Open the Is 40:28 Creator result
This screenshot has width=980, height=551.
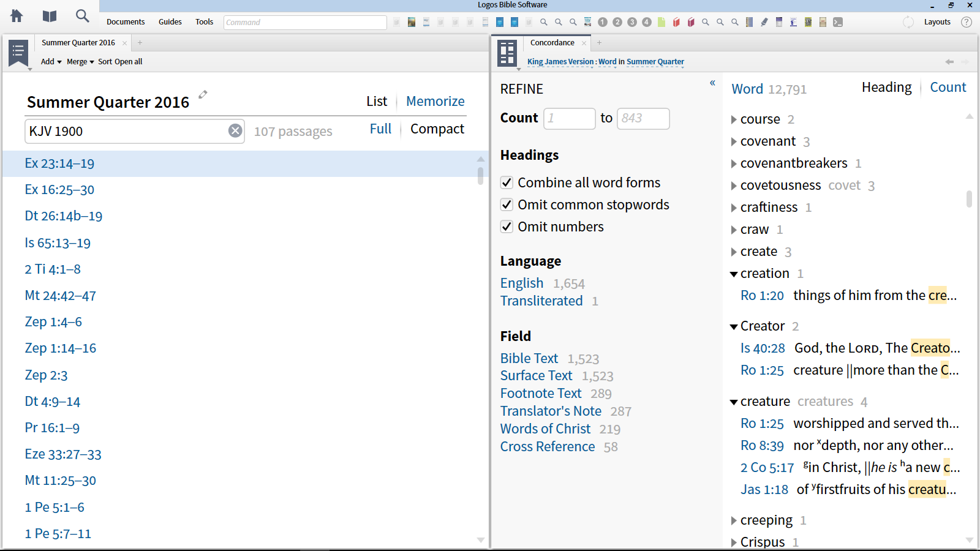click(763, 348)
